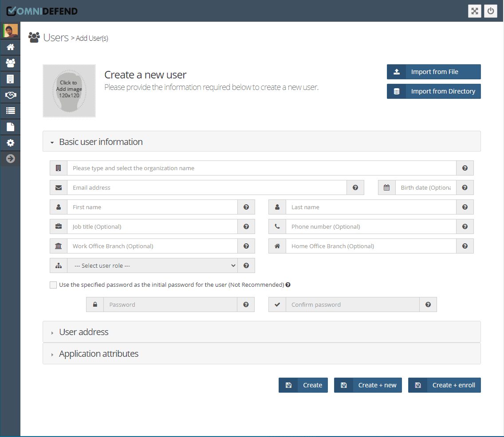Show help for the organization name field
Viewport: 504px width, 437px height.
465,168
